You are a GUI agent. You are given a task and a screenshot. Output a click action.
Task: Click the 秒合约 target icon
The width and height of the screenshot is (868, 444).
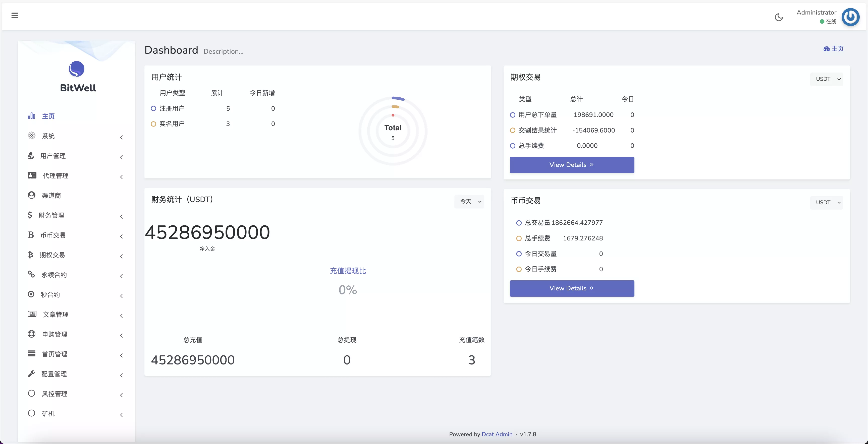click(31, 294)
